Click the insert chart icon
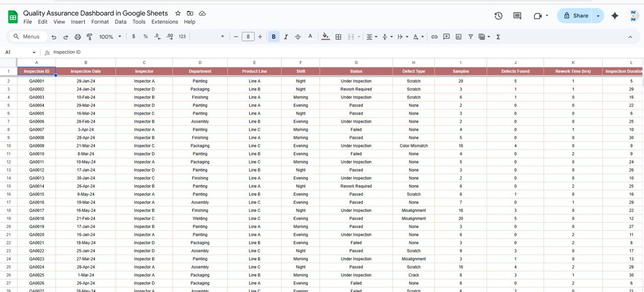 [x=458, y=37]
